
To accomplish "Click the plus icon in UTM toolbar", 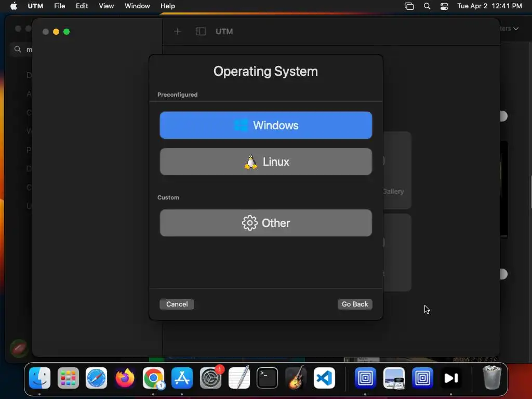I will 178,32.
